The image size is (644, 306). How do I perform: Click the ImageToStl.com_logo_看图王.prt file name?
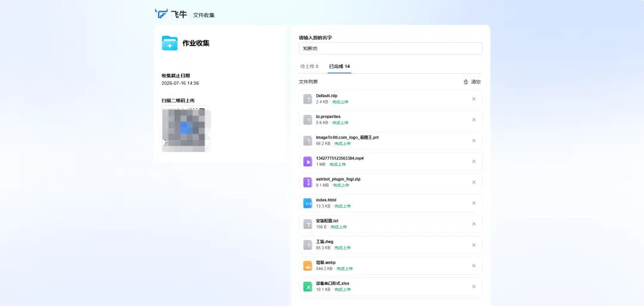(x=347, y=138)
